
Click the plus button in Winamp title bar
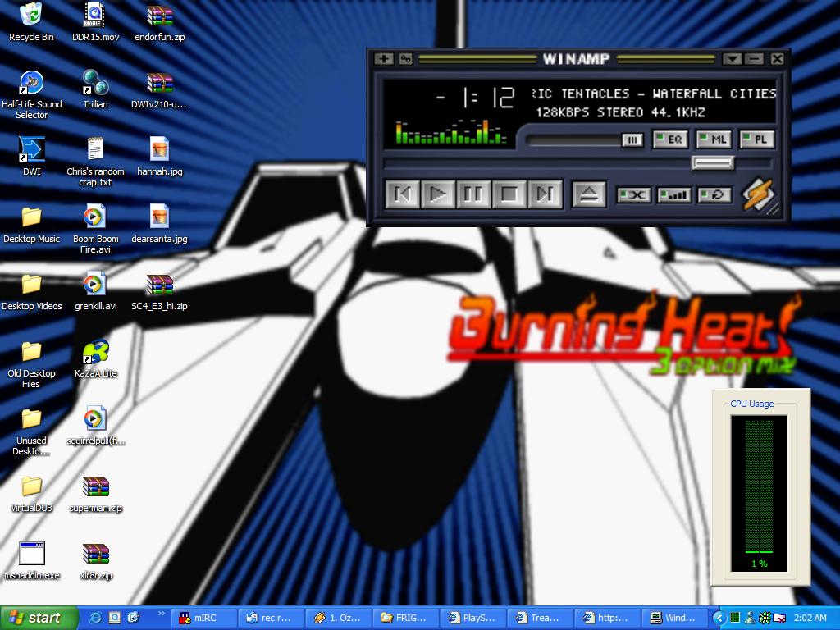click(384, 59)
